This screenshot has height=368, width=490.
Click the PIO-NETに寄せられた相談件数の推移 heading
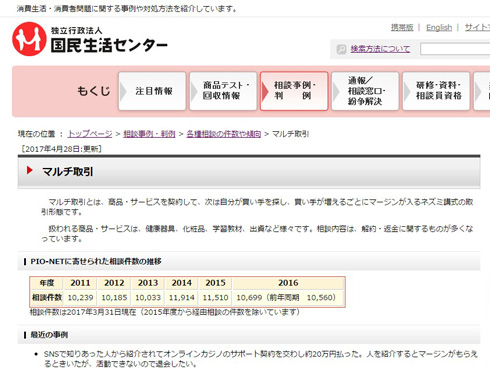96,261
